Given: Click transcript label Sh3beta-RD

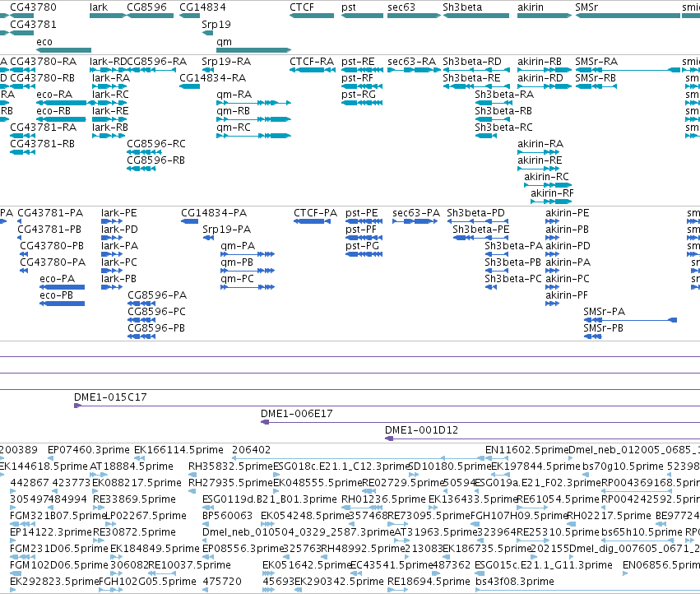Looking at the screenshot, I should click(x=472, y=62).
